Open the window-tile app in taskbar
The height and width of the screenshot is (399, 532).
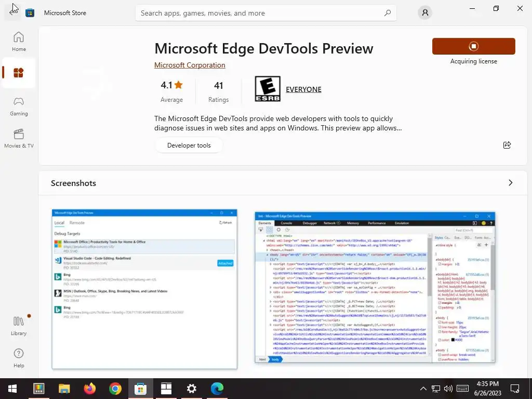(166, 389)
